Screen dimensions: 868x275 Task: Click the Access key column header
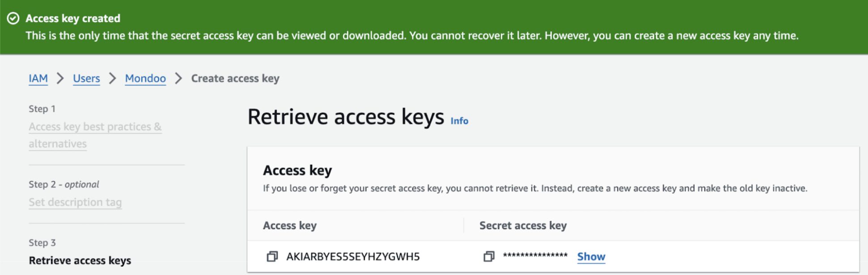[x=290, y=225]
